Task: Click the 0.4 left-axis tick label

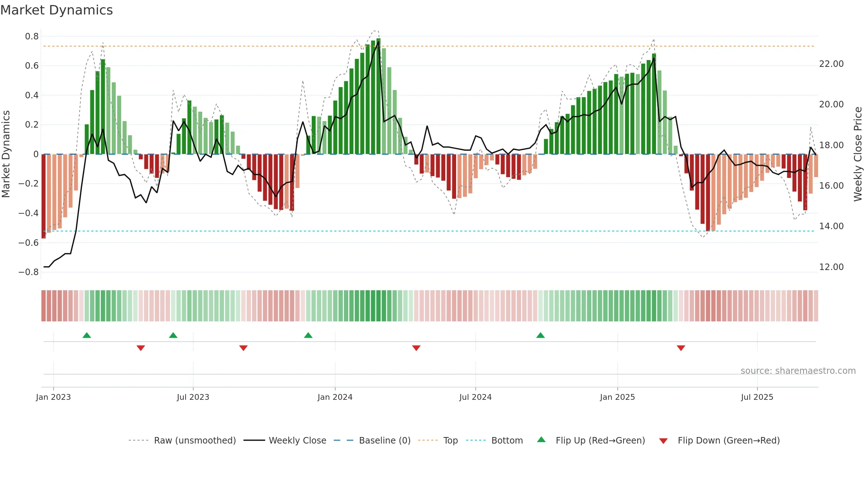Action: pos(32,95)
